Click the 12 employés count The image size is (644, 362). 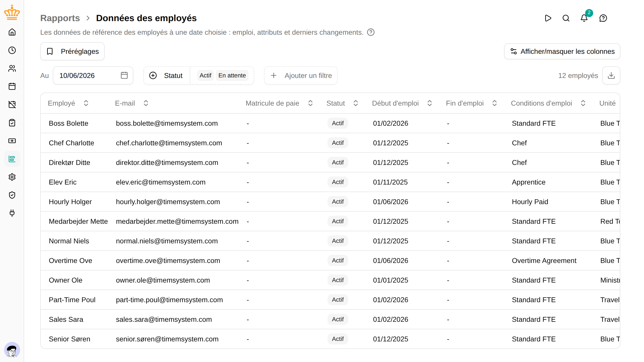[578, 75]
